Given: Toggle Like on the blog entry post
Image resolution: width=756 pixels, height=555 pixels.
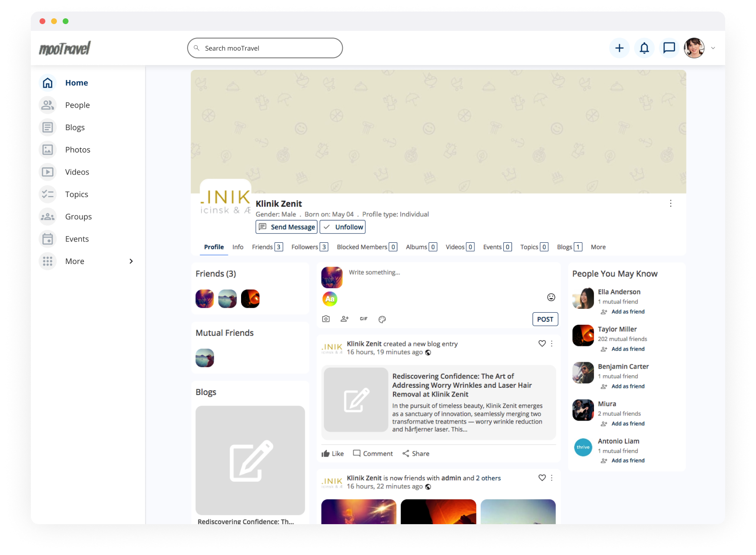Looking at the screenshot, I should point(333,453).
